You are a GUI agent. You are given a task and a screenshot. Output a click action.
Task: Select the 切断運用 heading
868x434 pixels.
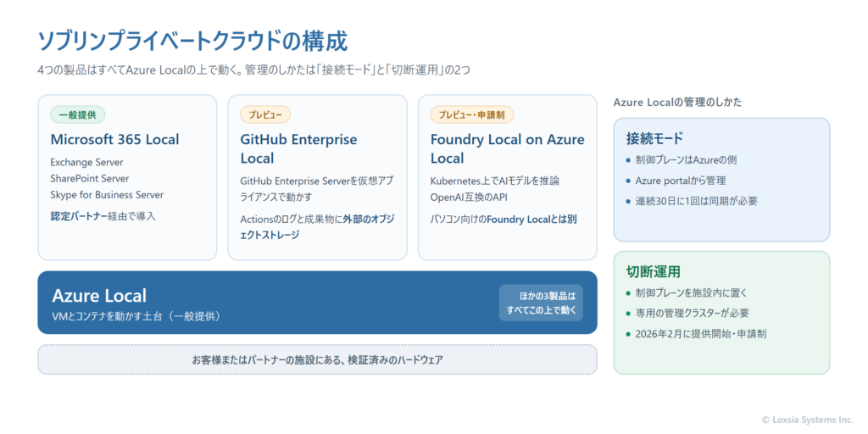654,271
